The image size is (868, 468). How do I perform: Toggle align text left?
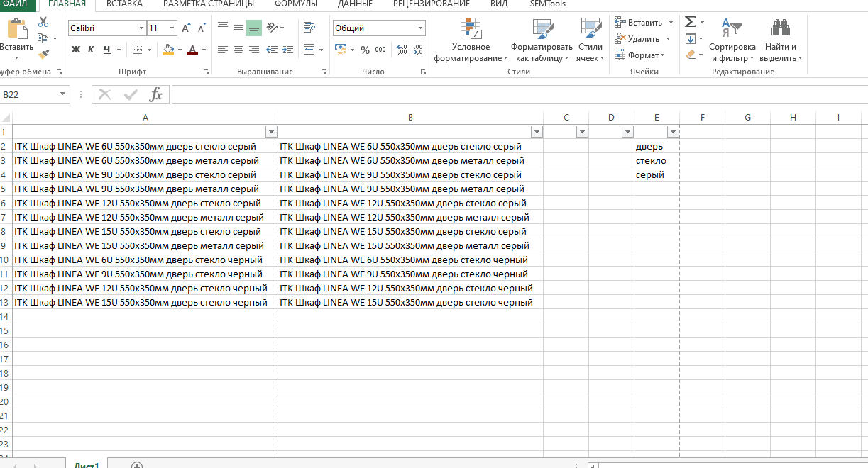[222, 50]
